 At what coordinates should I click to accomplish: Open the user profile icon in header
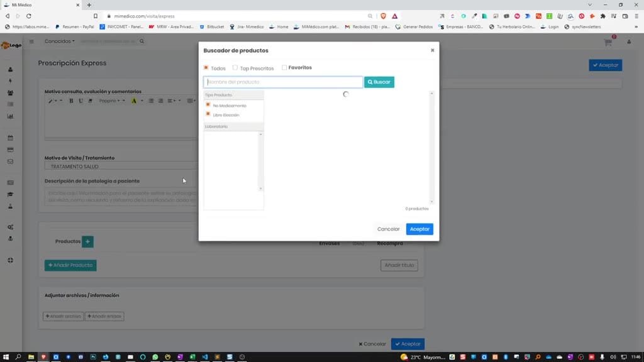629,42
